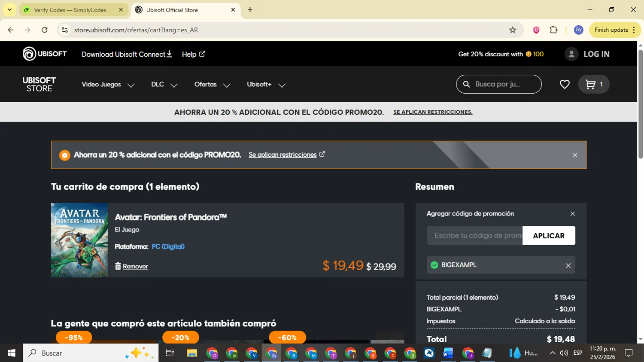
Task: Open a new browser tab
Action: [x=250, y=9]
